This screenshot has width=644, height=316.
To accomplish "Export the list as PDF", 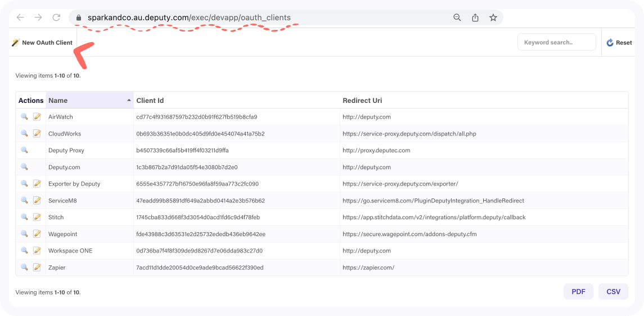I will tap(578, 292).
